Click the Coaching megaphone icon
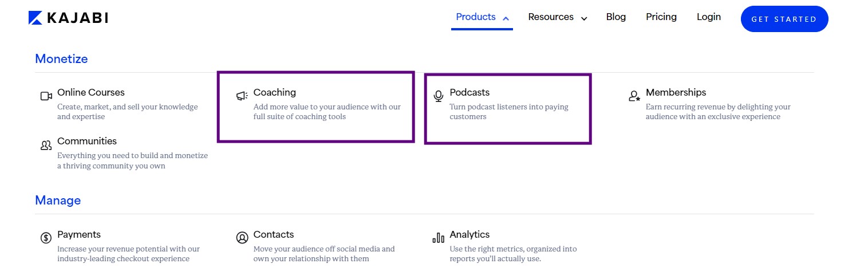 (242, 96)
